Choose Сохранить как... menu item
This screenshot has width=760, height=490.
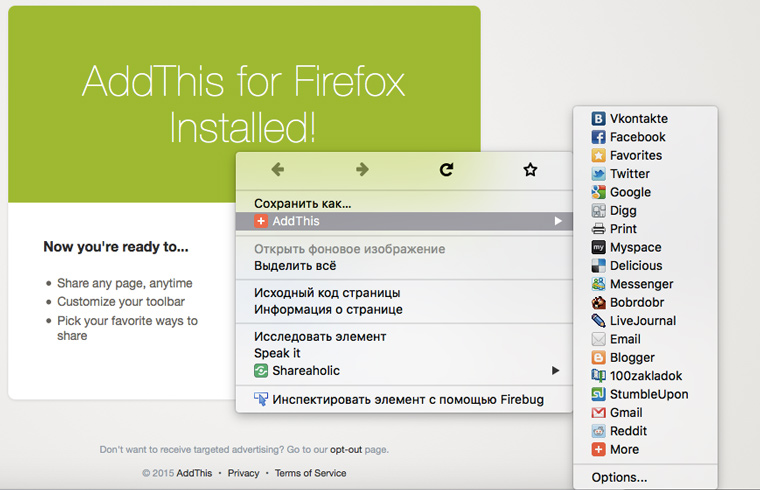[x=404, y=204]
